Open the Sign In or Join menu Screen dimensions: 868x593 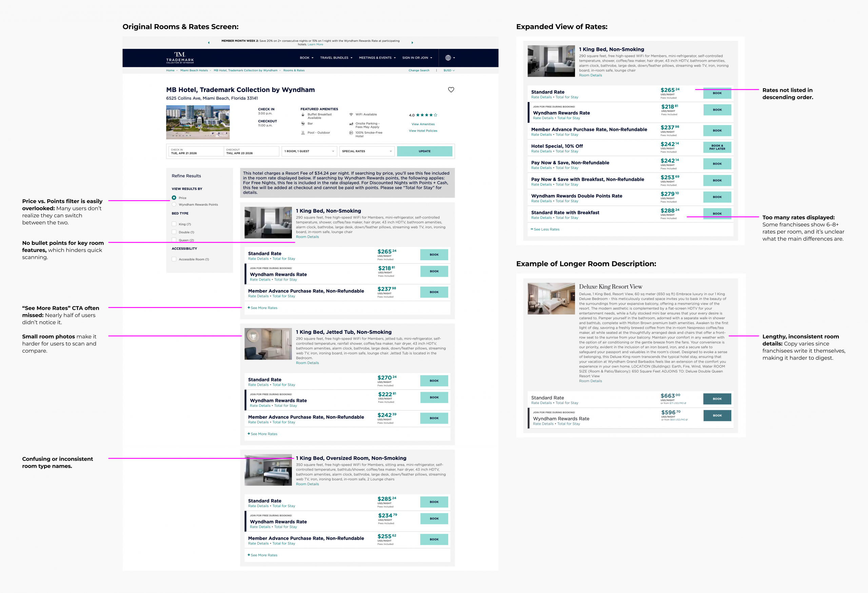coord(417,58)
